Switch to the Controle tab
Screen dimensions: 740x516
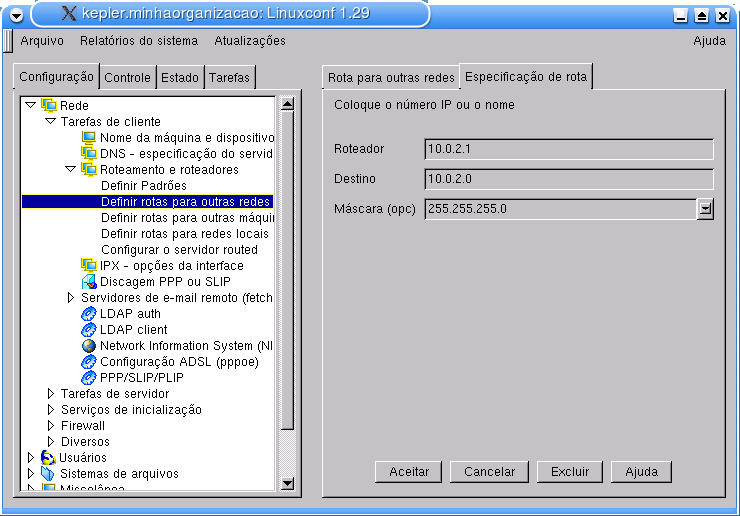tap(127, 77)
